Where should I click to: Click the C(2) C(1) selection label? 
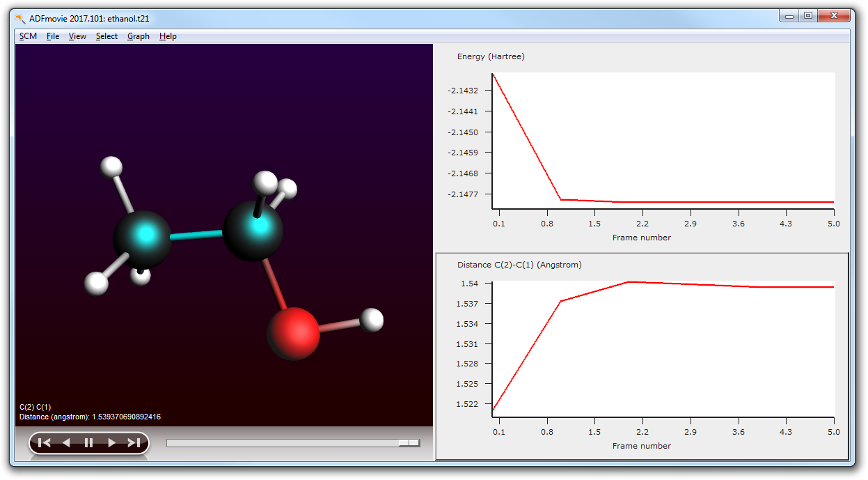35,407
